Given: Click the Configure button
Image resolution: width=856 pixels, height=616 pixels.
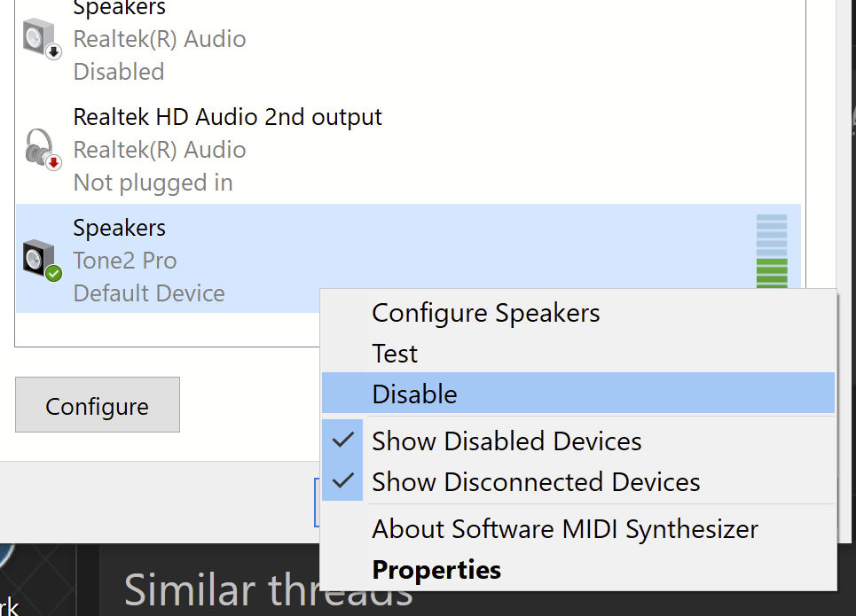Looking at the screenshot, I should click(x=98, y=404).
